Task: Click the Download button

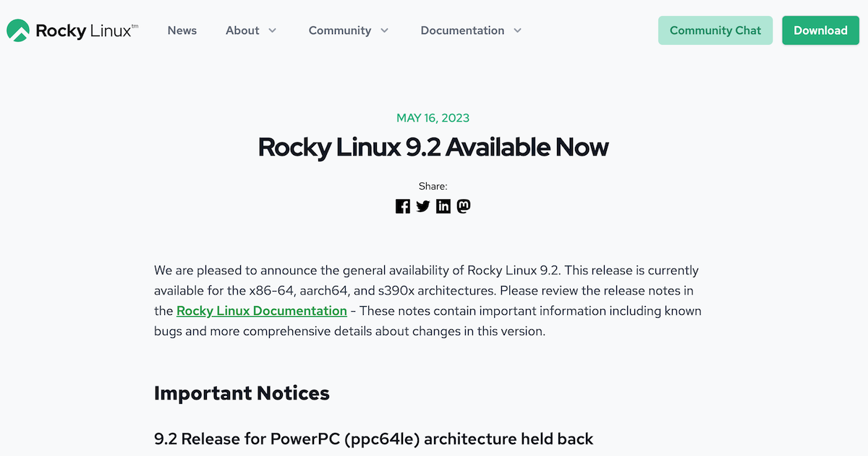Action: (x=820, y=30)
